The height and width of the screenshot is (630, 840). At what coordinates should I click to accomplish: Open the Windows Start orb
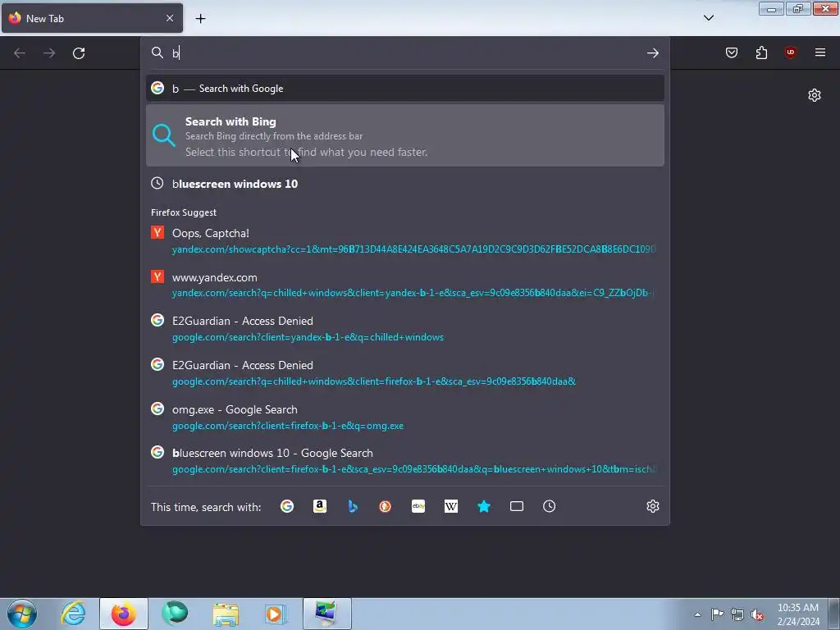click(x=22, y=614)
